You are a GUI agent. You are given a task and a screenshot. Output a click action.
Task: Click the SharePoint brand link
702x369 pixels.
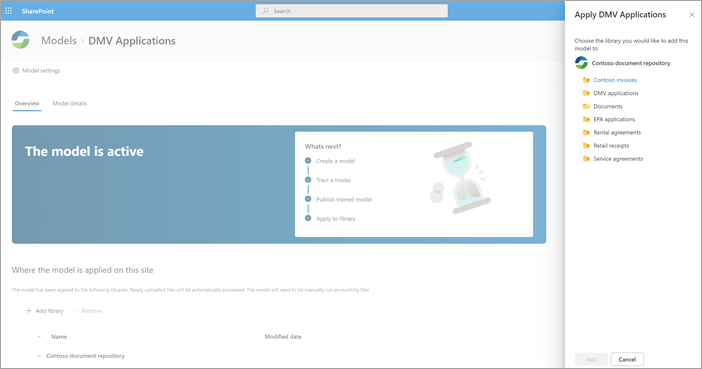[38, 11]
